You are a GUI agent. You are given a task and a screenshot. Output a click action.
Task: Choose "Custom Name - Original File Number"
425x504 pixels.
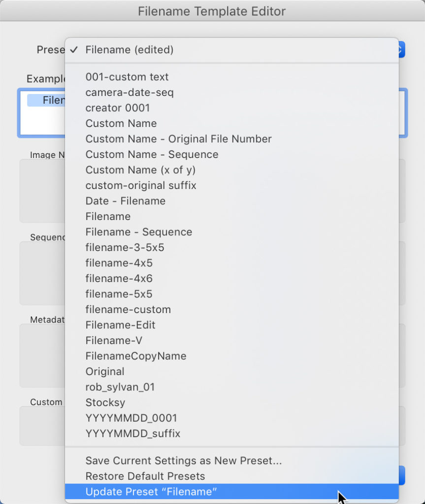pyautogui.click(x=178, y=139)
